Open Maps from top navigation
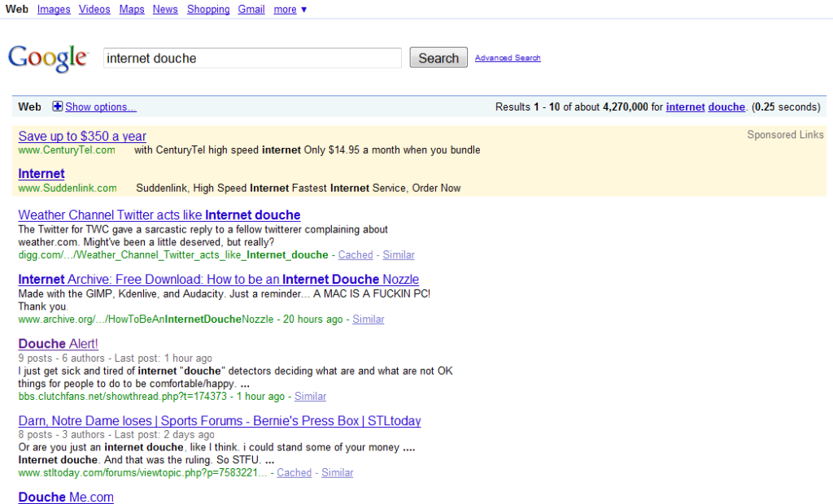This screenshot has width=833, height=504. point(132,10)
